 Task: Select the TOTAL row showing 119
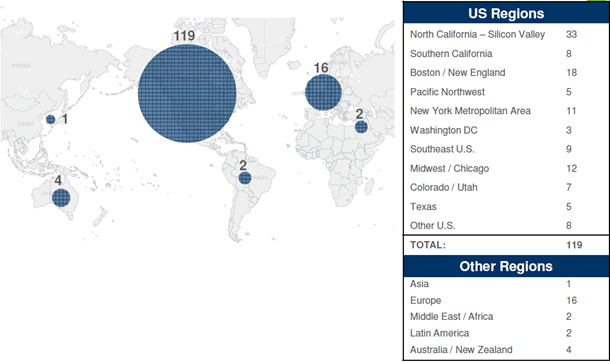(x=506, y=245)
